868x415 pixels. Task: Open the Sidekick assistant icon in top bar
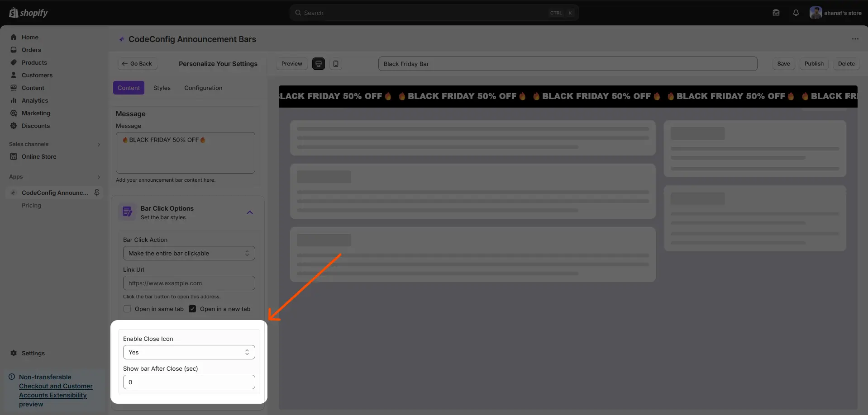[776, 13]
